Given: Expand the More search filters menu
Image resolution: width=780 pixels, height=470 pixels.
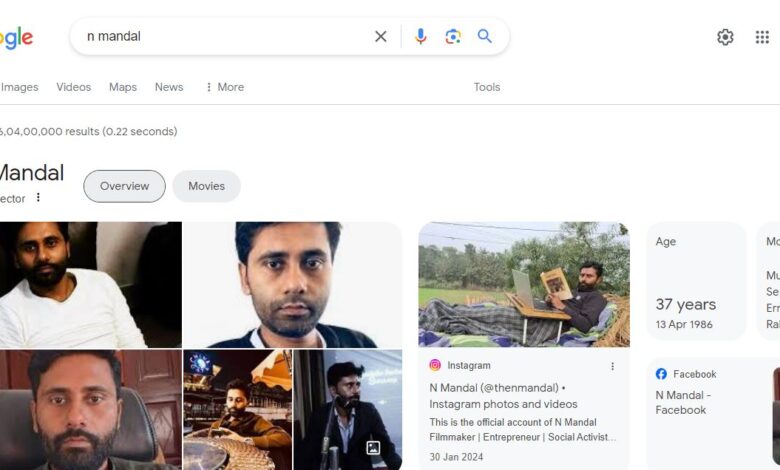Looking at the screenshot, I should pos(225,87).
